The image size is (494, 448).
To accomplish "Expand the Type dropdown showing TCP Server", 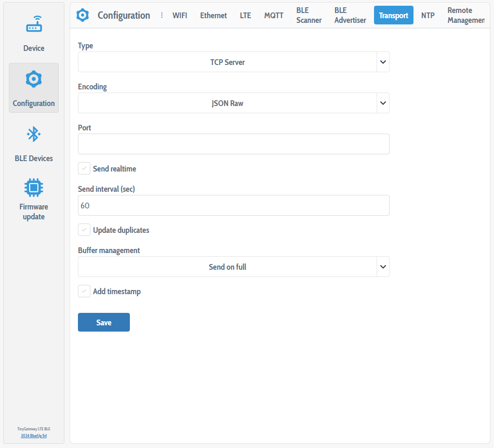I will [x=233, y=62].
